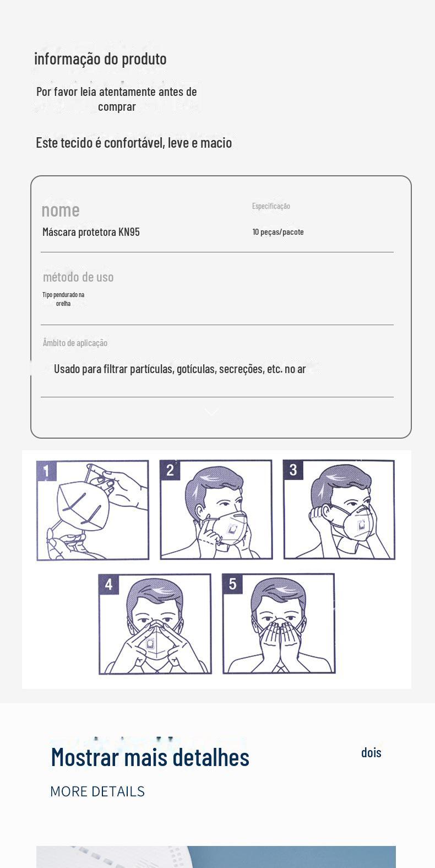Click step 3 ear loop illustration
This screenshot has width=435, height=868.
coord(339,510)
